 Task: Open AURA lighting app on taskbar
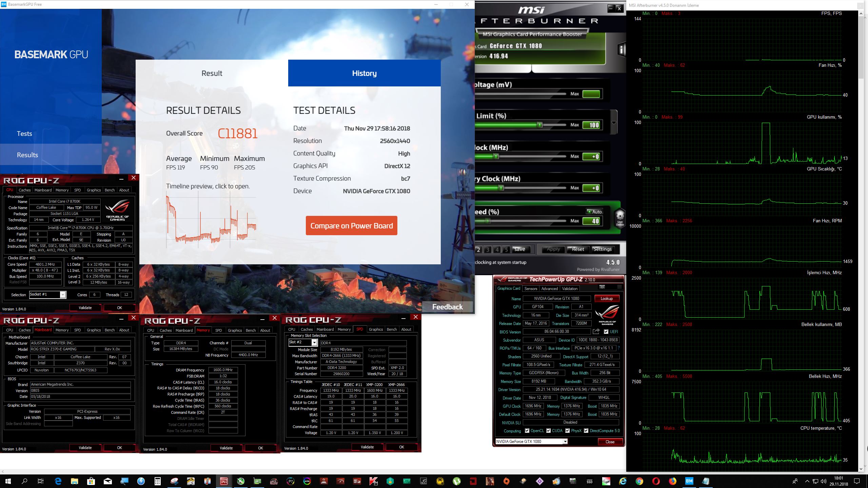(x=307, y=481)
